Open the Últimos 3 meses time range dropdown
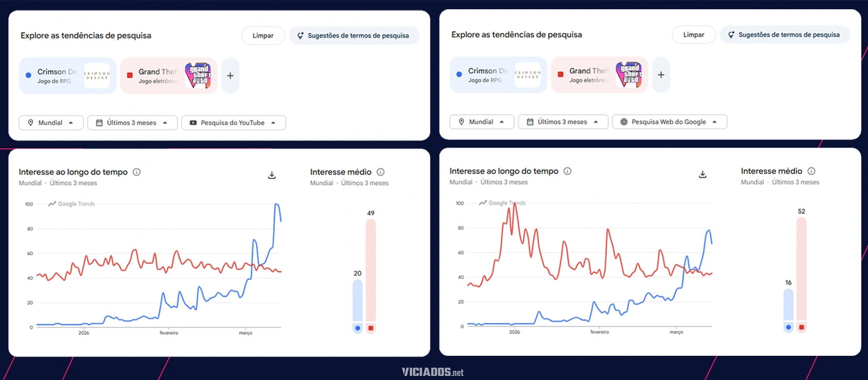Image resolution: width=868 pixels, height=380 pixels. (132, 123)
